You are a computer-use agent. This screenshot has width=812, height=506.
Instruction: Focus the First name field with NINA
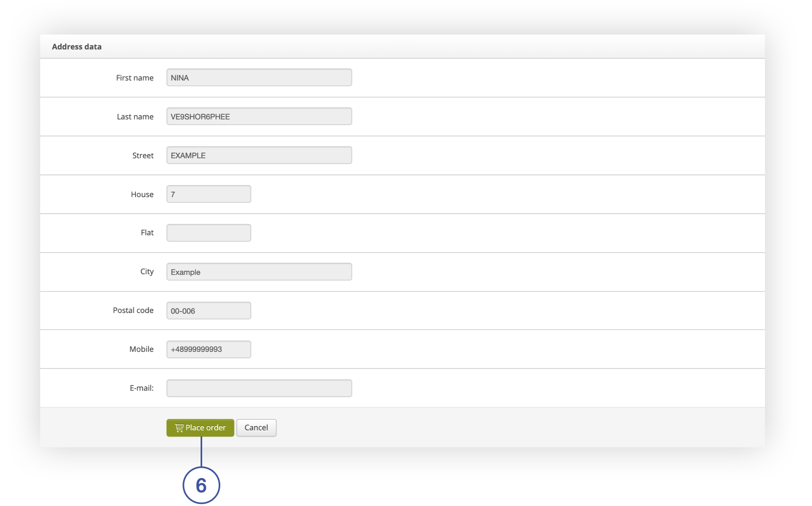click(259, 77)
